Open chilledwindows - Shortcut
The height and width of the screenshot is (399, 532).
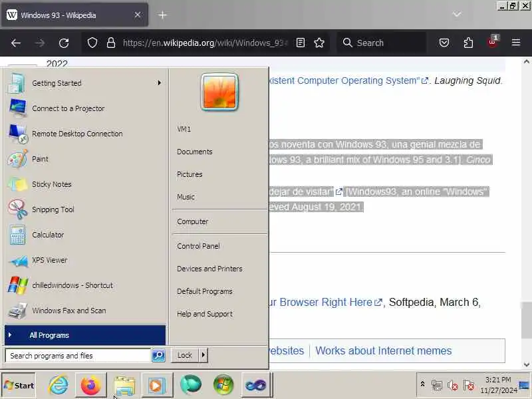[85, 285]
